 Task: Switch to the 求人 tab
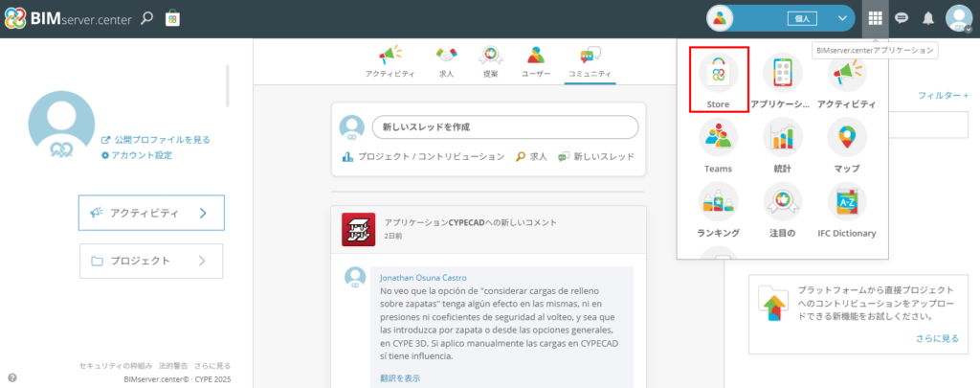click(446, 61)
